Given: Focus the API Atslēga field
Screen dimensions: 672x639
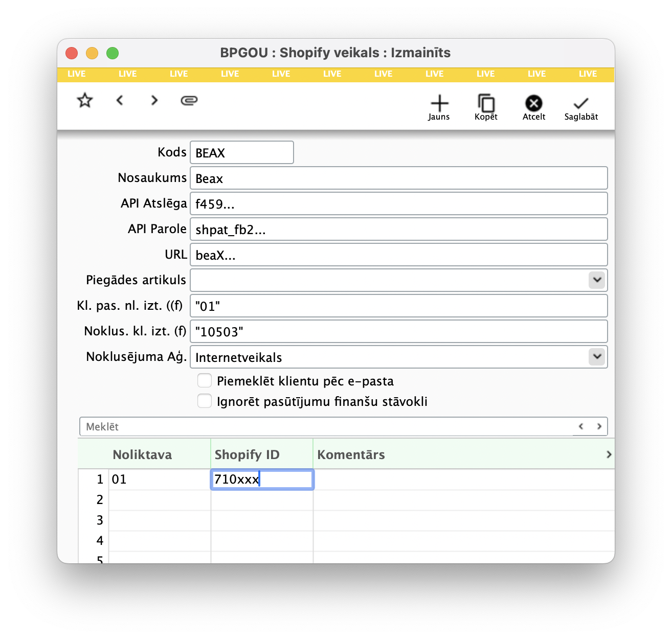Looking at the screenshot, I should [399, 203].
